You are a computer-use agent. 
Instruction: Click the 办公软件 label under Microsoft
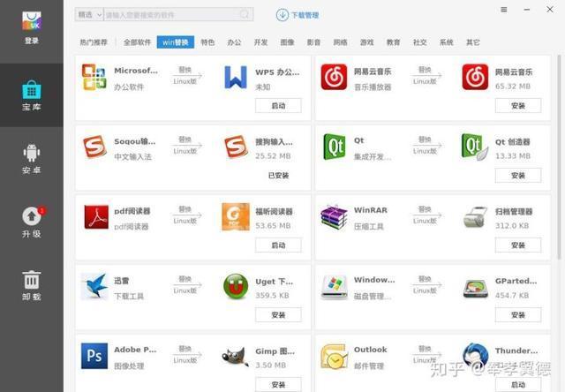coord(129,87)
